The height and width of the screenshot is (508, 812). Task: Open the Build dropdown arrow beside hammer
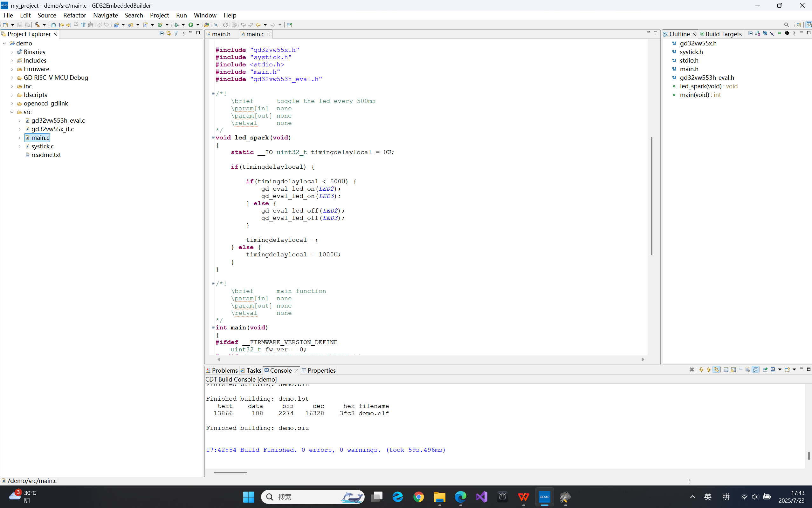pos(44,25)
